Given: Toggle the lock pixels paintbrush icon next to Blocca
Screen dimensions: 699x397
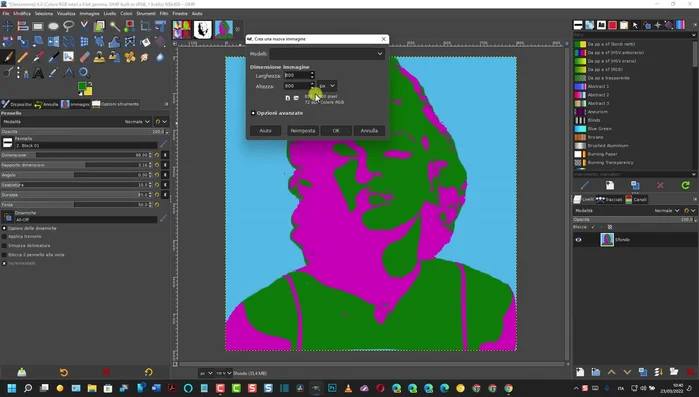Looking at the screenshot, I should click(x=593, y=227).
